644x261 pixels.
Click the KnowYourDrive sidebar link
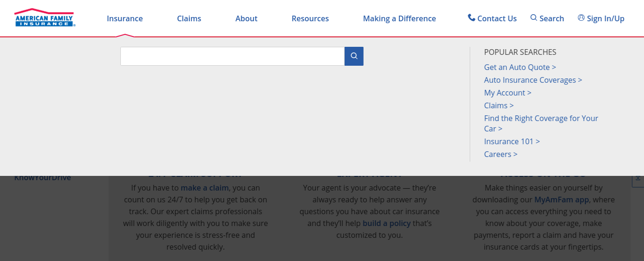(x=42, y=178)
